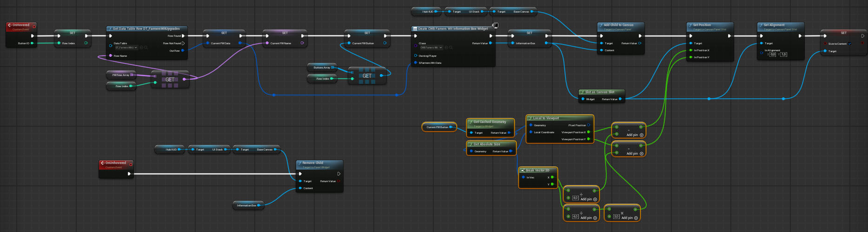Image resolution: width=868 pixels, height=232 pixels.
Task: Open the Class dropdown on Create Widget node
Action: click(x=431, y=48)
